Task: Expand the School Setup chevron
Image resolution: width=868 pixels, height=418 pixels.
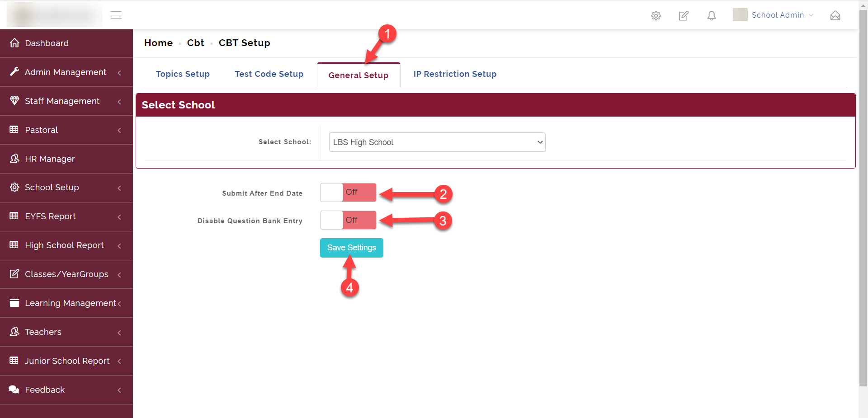Action: click(x=119, y=188)
